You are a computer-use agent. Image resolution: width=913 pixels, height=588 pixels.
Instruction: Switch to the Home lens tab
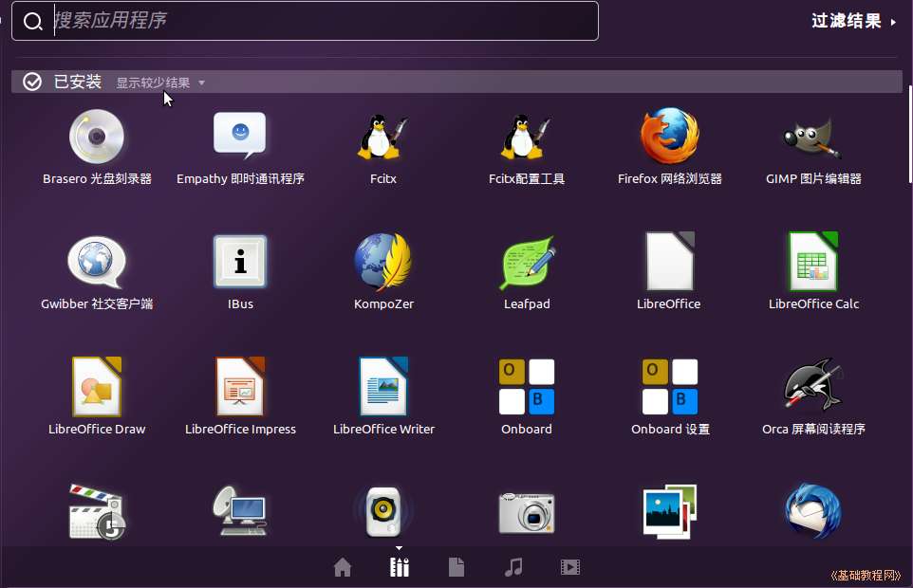[x=343, y=567]
